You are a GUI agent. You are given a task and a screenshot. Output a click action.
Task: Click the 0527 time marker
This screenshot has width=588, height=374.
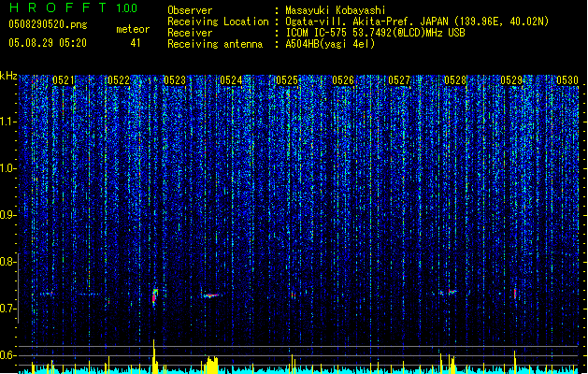click(399, 80)
